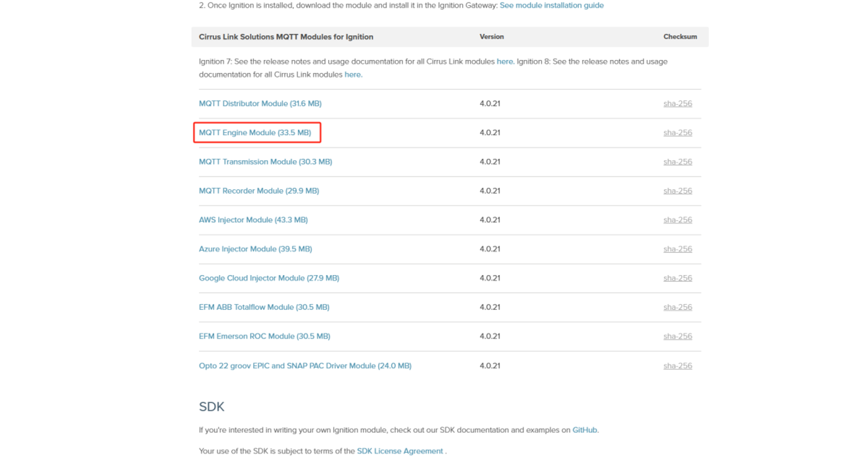Open the module installation guide link
The height and width of the screenshot is (468, 868).
(x=551, y=6)
